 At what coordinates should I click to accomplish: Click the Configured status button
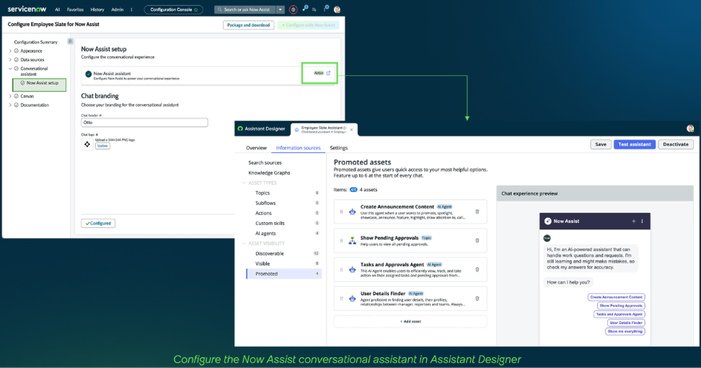pyautogui.click(x=98, y=223)
